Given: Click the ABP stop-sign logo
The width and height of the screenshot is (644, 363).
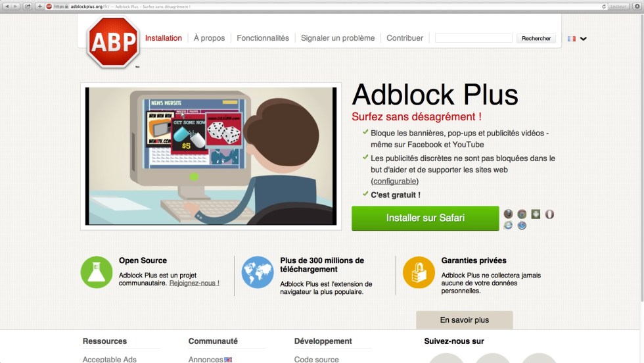Looking at the screenshot, I should 113,42.
